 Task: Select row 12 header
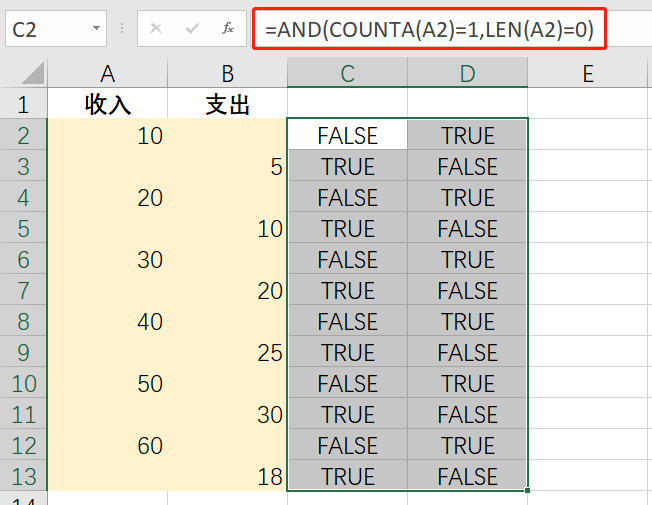pyautogui.click(x=23, y=444)
